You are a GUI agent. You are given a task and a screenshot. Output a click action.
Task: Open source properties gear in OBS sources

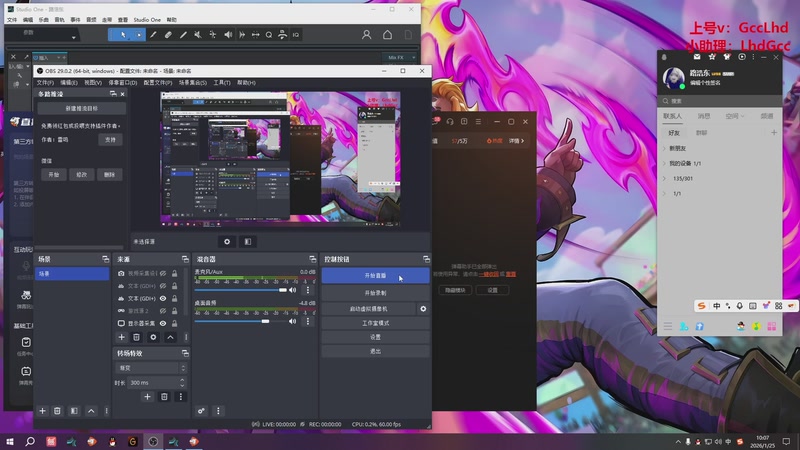pyautogui.click(x=153, y=337)
